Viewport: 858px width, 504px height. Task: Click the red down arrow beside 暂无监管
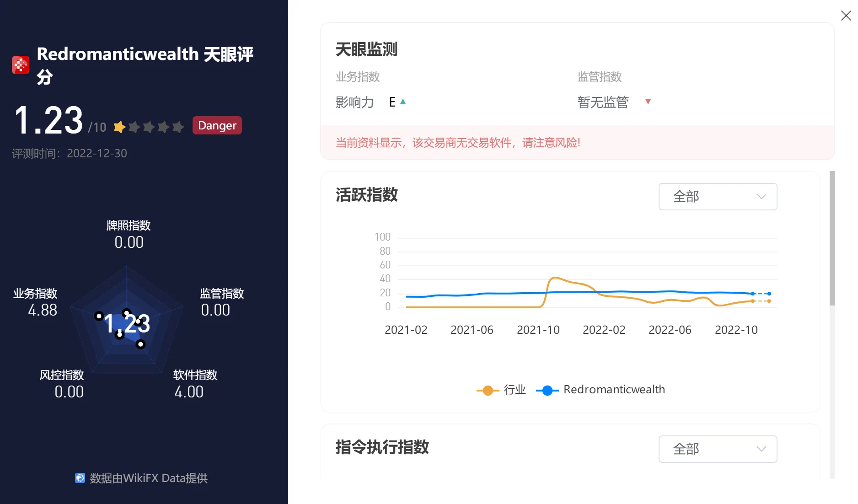[x=648, y=102]
